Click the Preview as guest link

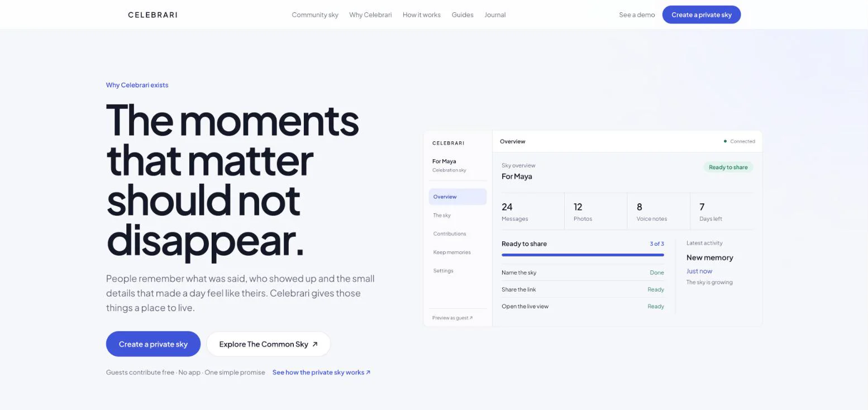point(452,318)
